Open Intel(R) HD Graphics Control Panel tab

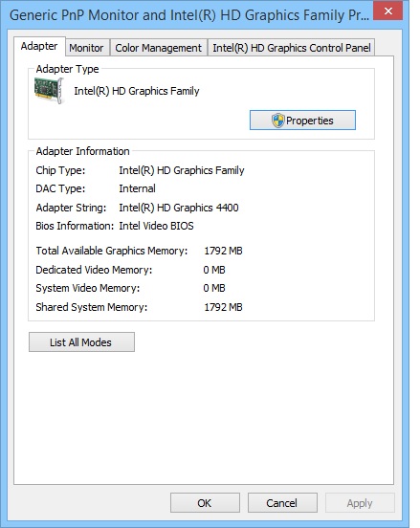point(292,48)
